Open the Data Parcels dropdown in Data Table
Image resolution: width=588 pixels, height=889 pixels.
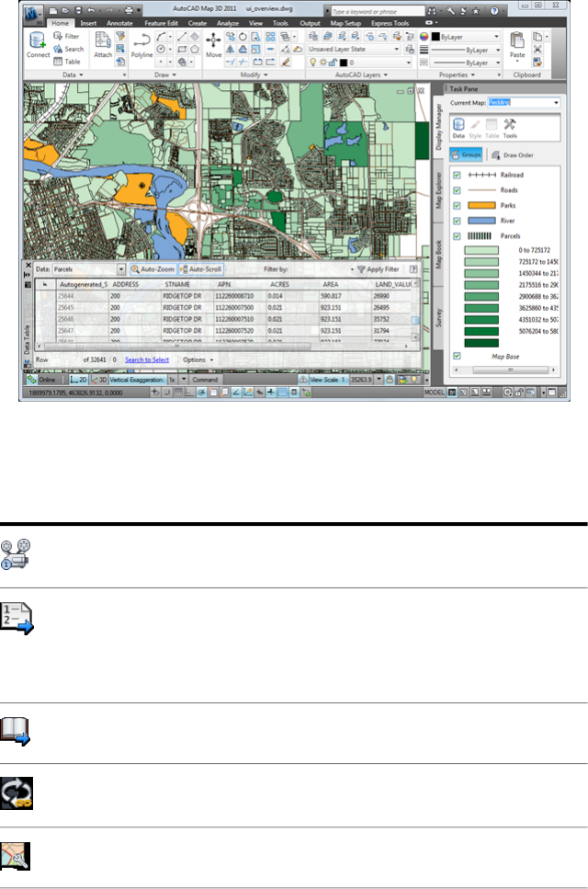pos(121,269)
